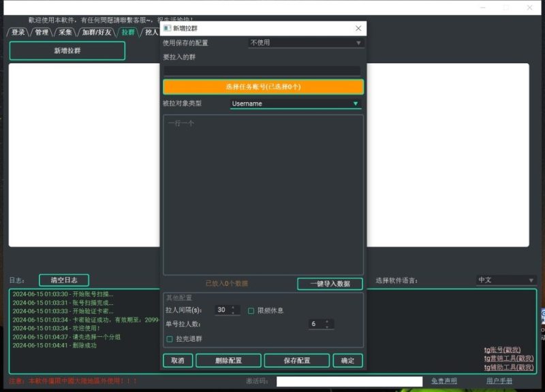This screenshot has width=545, height=392.
Task: Click the 保存配置 button
Action: [x=296, y=360]
